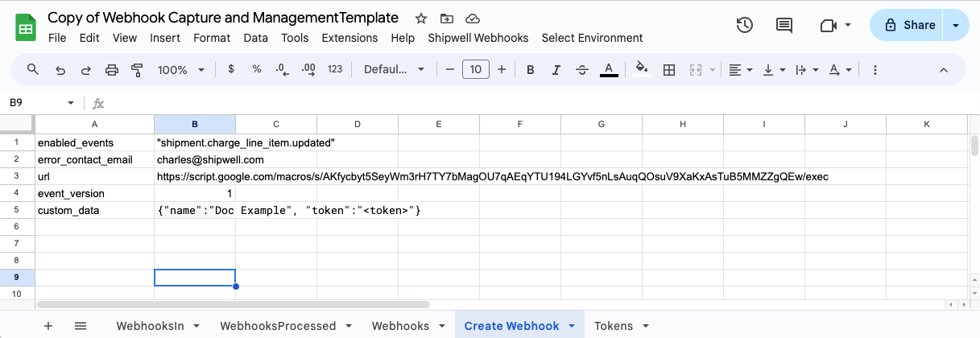
Task: Increase decimal places
Action: point(308,70)
